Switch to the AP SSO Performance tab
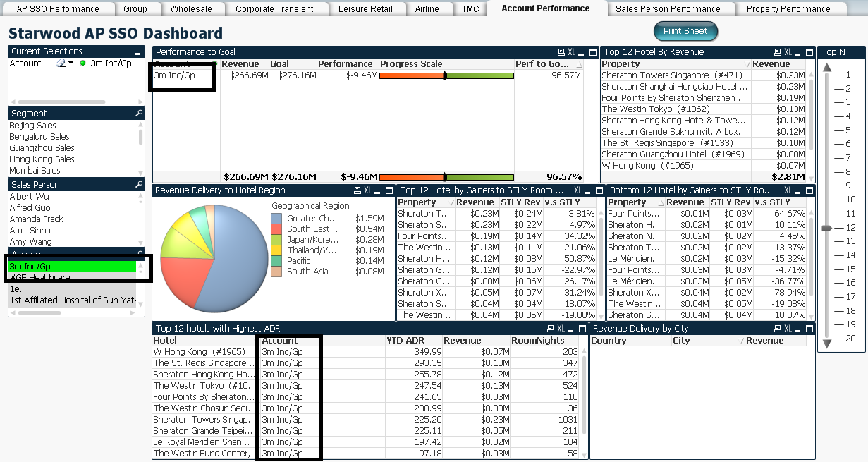 58,9
